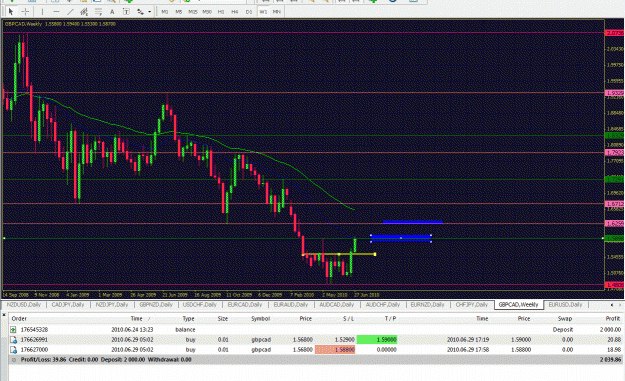Switch to the EURAUD,Daily chart tab
The width and height of the screenshot is (625, 381).
291,304
